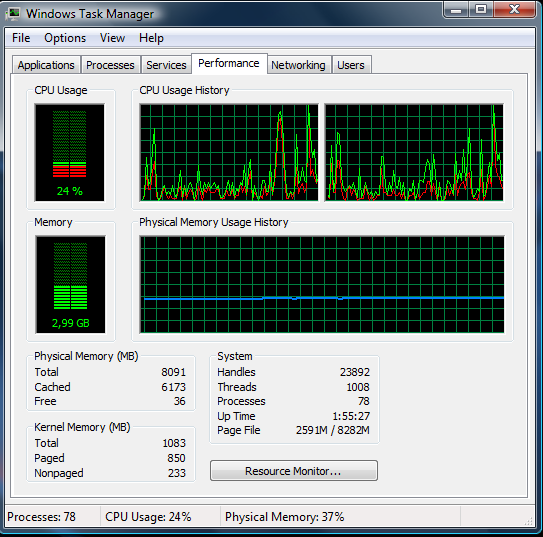Viewport: 543px width, 537px height.
Task: Open the Help menu
Action: tap(151, 38)
